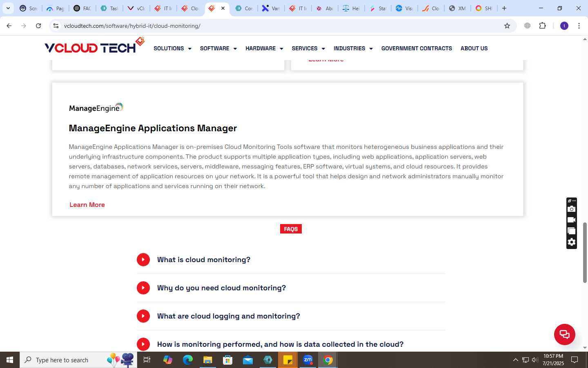Switch to the FAC browser tab
The image size is (588, 368).
[82, 8]
